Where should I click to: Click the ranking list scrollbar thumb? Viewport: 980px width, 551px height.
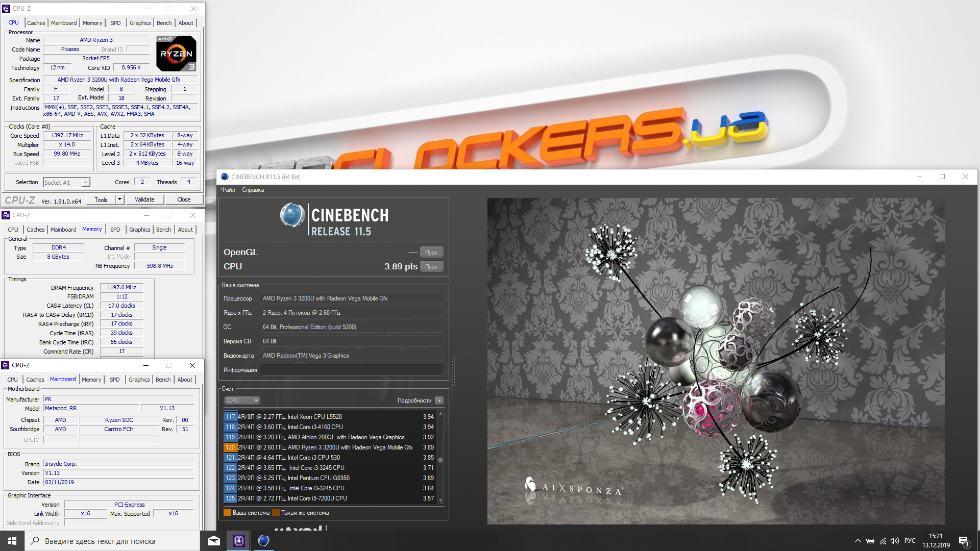[x=440, y=460]
